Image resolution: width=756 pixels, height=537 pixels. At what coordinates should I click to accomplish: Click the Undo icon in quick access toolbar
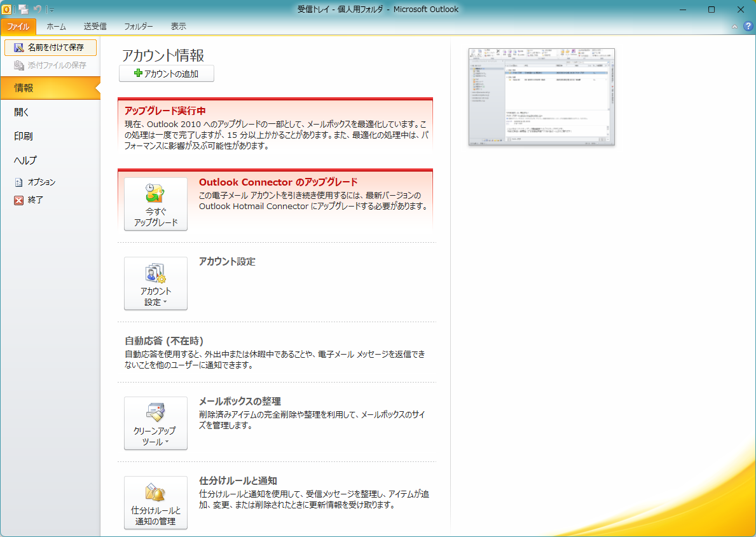tap(37, 9)
